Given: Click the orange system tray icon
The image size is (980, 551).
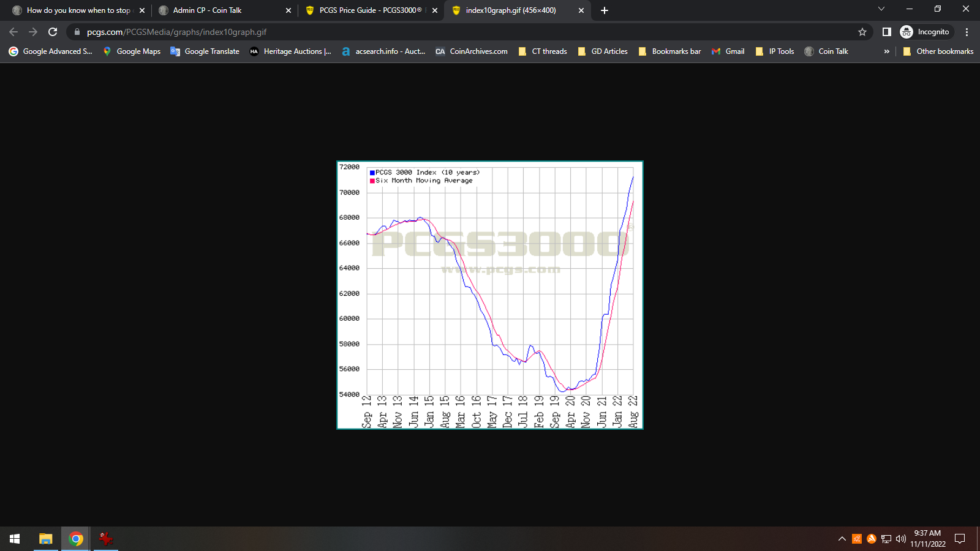Looking at the screenshot, I should pos(857,539).
